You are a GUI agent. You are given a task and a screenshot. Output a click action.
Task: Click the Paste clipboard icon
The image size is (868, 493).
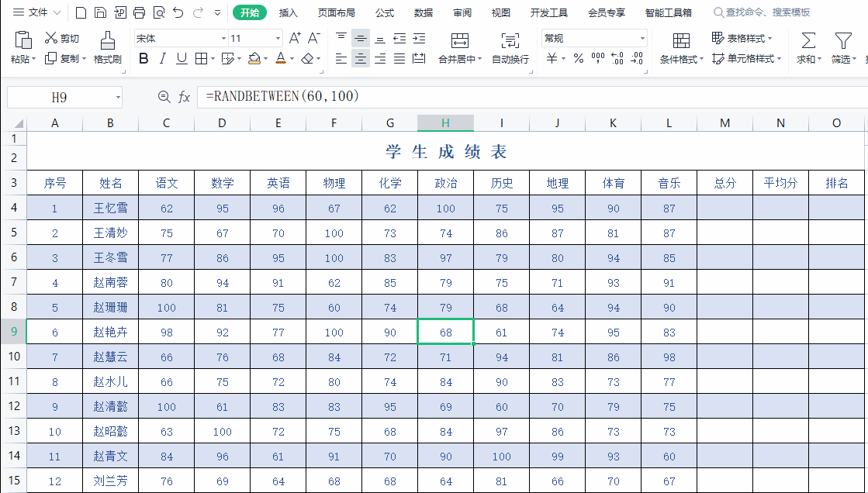click(22, 40)
